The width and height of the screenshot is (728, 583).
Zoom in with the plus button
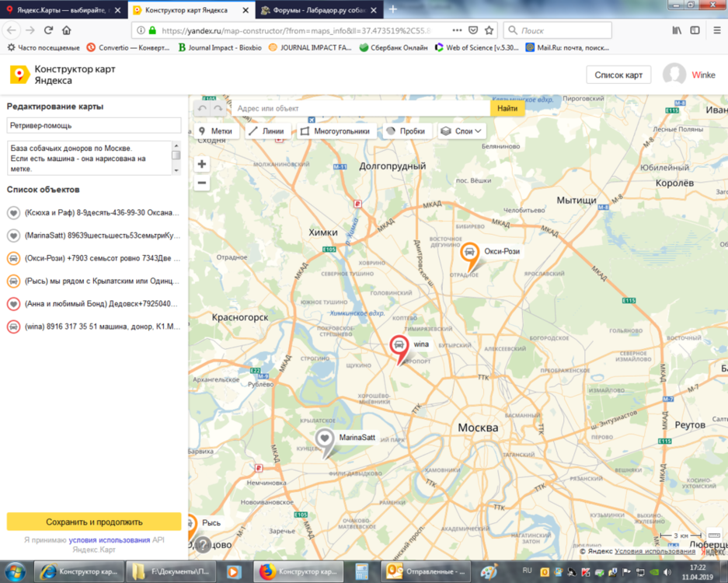pos(202,164)
